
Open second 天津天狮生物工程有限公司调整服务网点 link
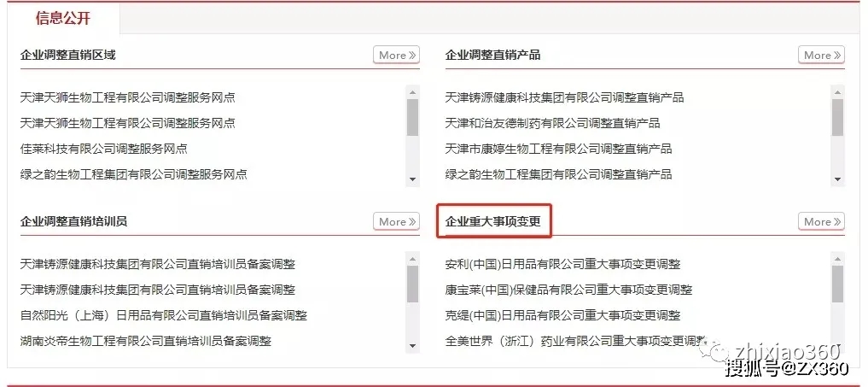pyautogui.click(x=127, y=123)
